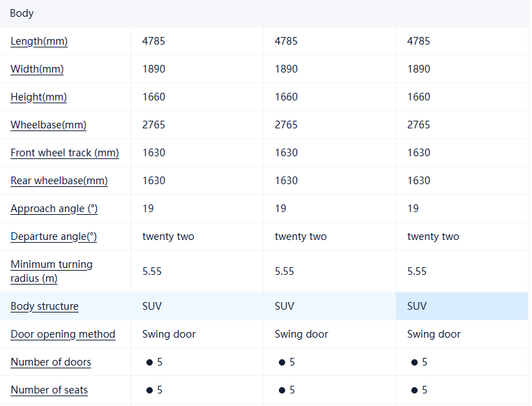The image size is (532, 406).
Task: Select the Rear wheelbase(mm) link
Action: (59, 181)
